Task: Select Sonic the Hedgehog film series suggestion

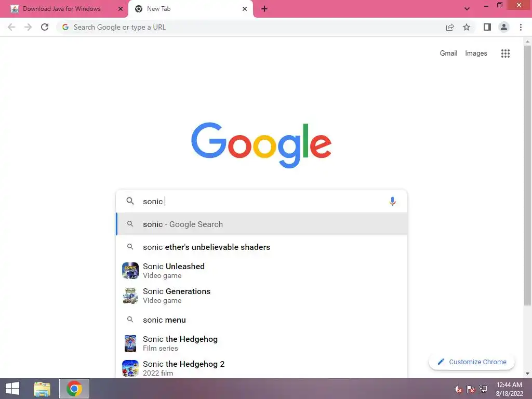Action: (x=262, y=343)
